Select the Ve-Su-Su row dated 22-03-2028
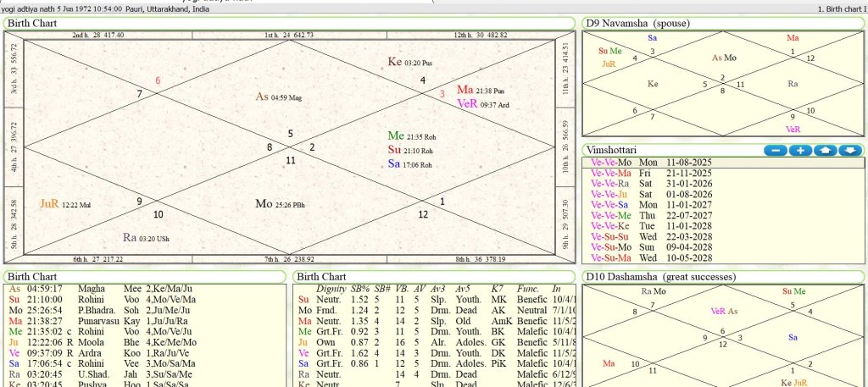This screenshot has width=868, height=387. click(653, 236)
